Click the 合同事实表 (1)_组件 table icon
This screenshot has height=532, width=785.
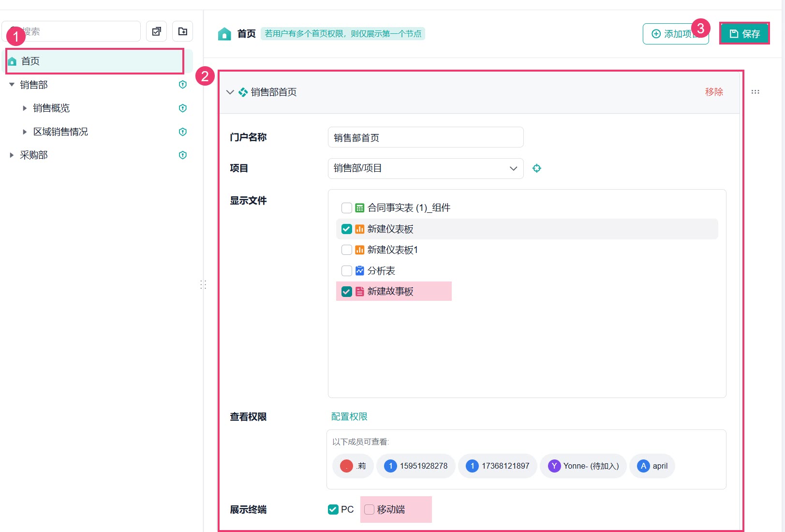point(360,208)
